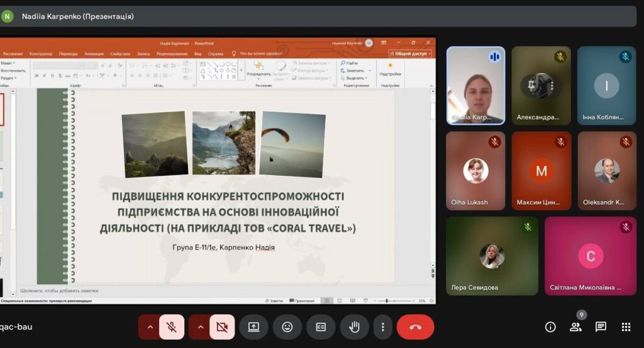The image size is (644, 348).
Task: Click the Надстройки add-ins icon
Action: (x=390, y=69)
